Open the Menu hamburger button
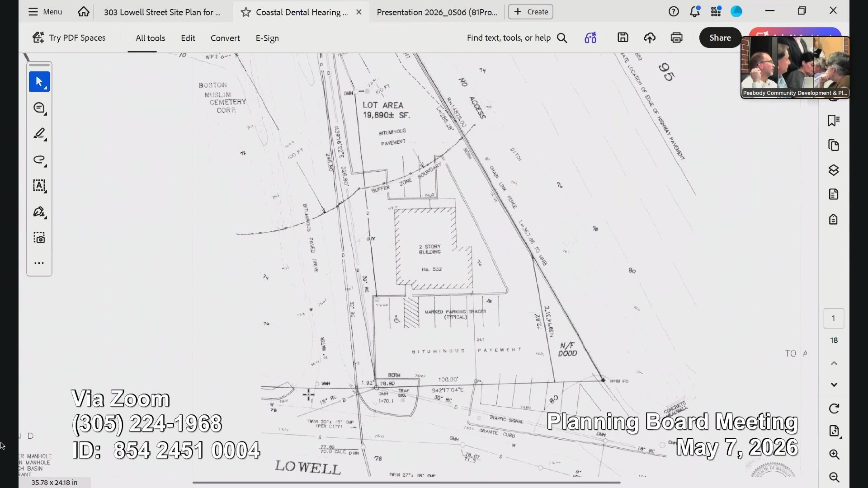 point(45,12)
